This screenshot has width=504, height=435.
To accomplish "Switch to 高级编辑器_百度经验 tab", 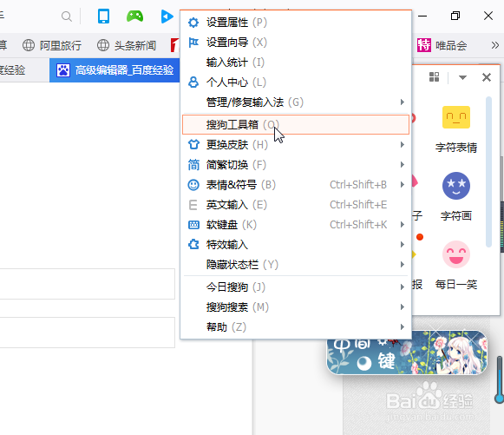I will (115, 70).
